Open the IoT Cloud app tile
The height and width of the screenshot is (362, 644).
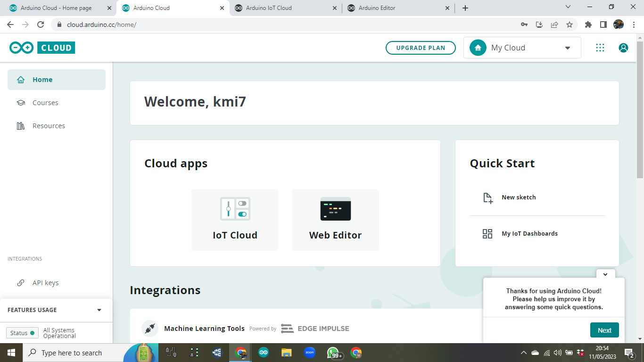pos(235,220)
